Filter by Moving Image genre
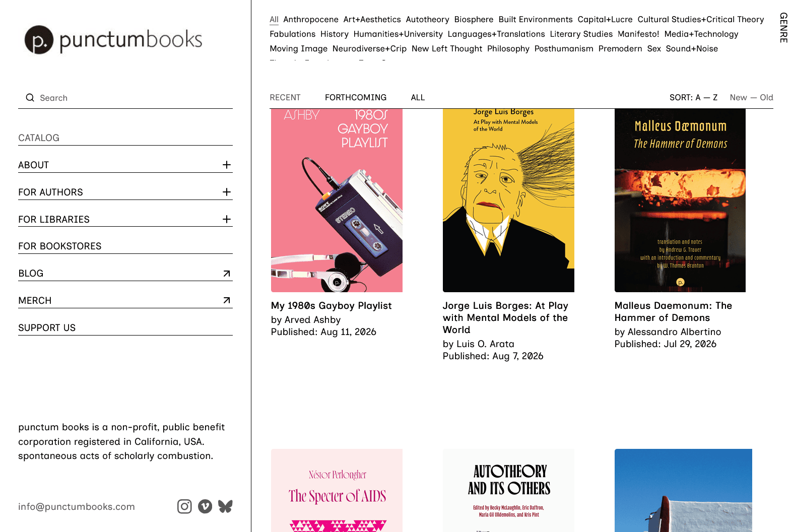This screenshot has width=792, height=532. coord(299,49)
